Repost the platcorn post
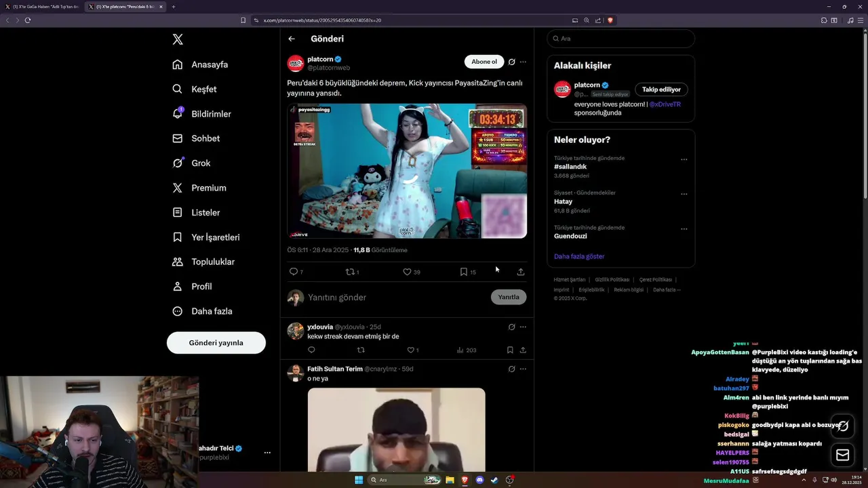This screenshot has width=868, height=488. pos(353,272)
